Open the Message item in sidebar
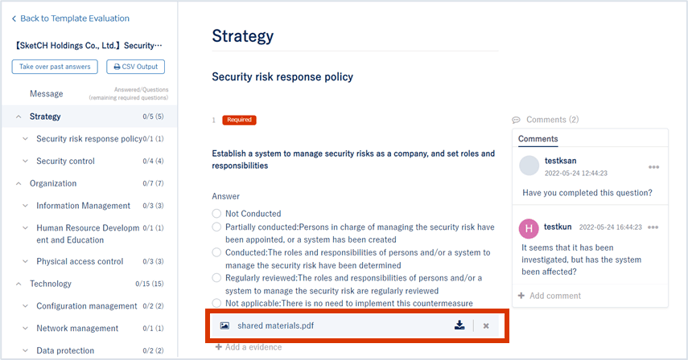 coord(46,94)
